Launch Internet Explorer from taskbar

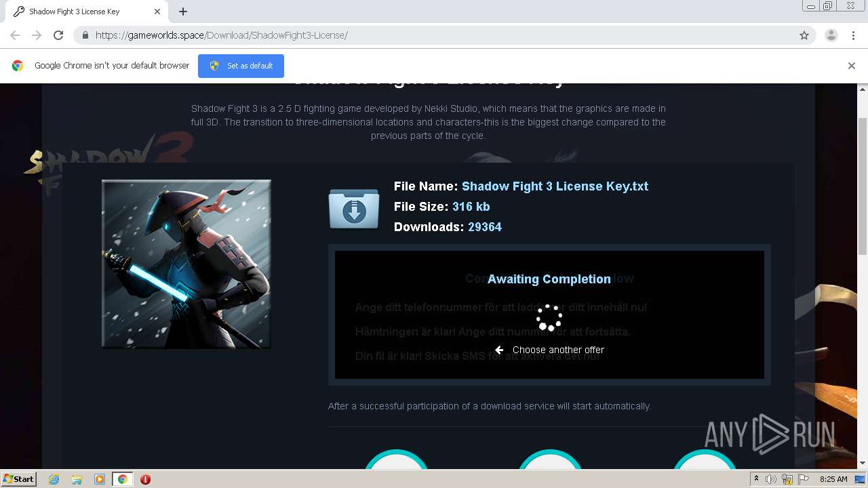coord(54,479)
